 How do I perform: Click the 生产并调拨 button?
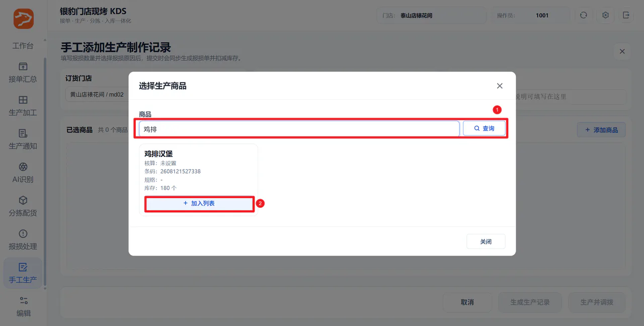597,302
